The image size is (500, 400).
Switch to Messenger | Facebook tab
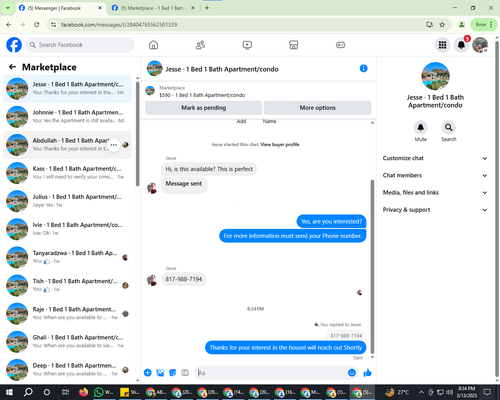pos(61,8)
